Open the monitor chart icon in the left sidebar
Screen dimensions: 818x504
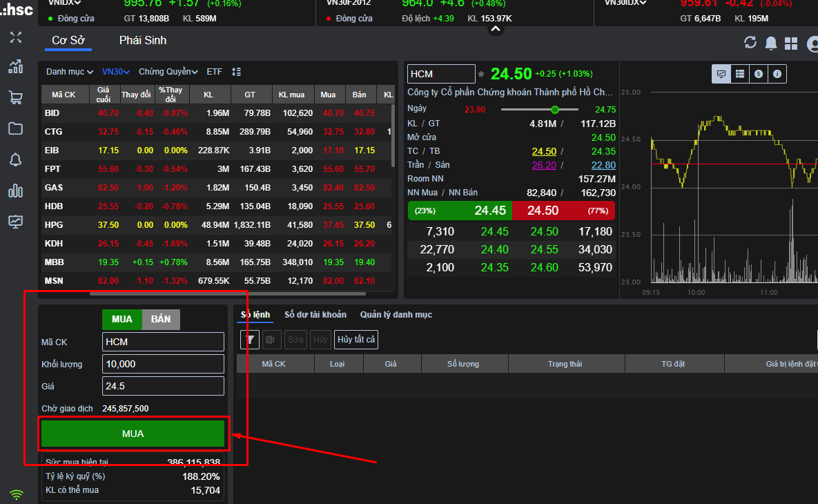(x=16, y=221)
